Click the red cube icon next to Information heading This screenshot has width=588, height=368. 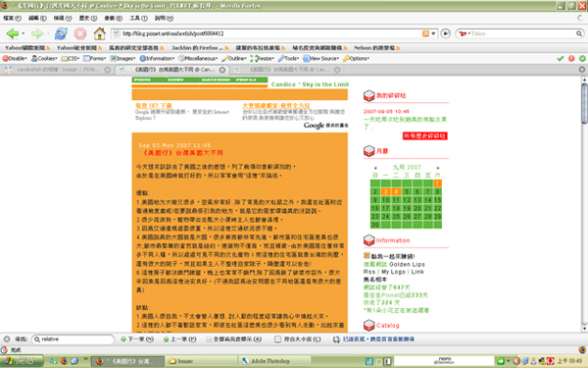click(369, 240)
